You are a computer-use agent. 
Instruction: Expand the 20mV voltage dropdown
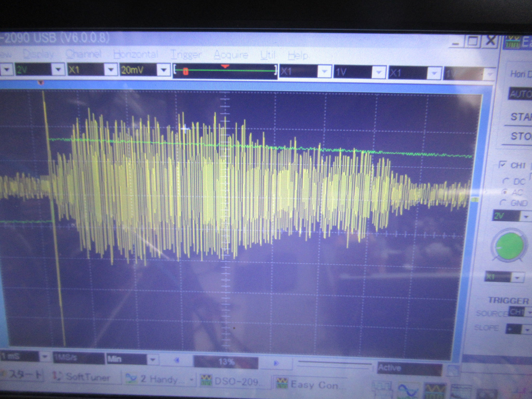[163, 70]
